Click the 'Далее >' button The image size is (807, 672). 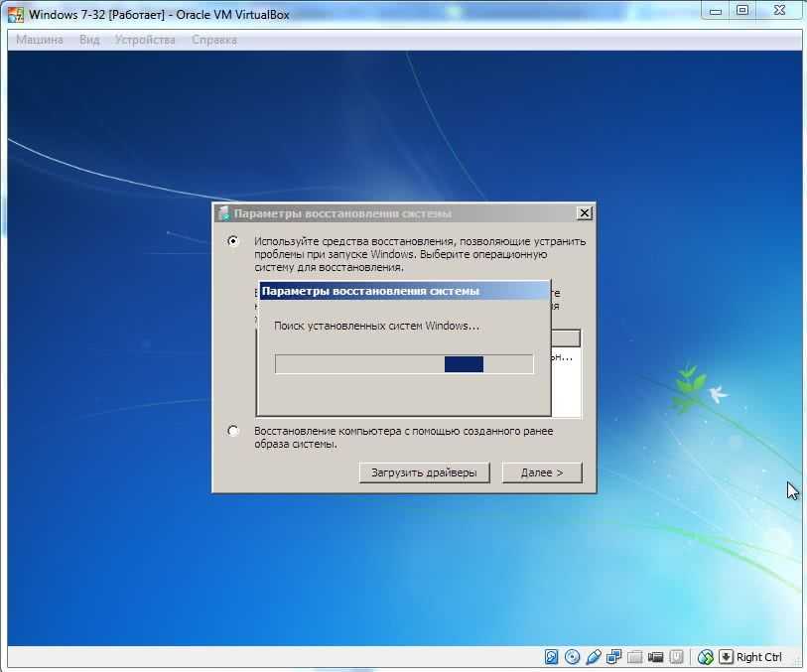pos(542,472)
